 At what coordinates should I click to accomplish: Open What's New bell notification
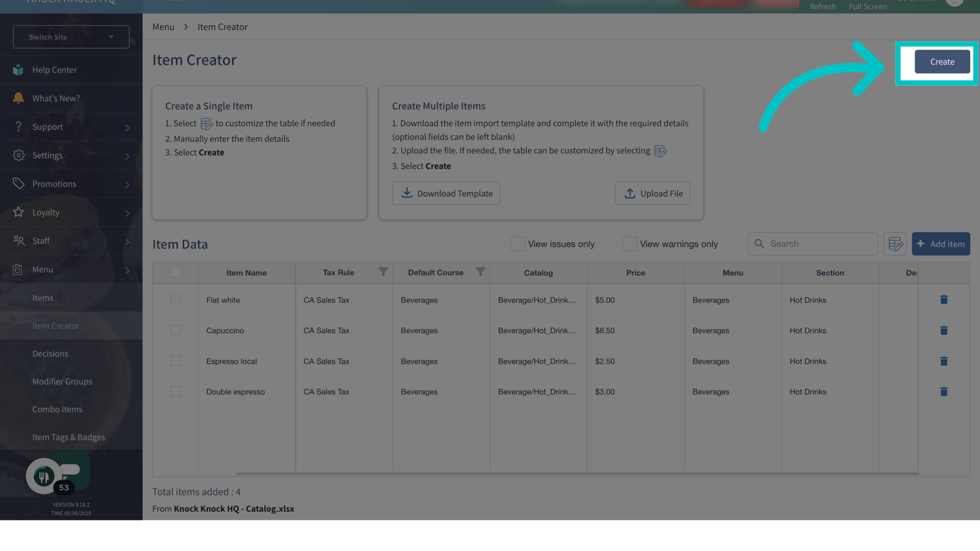(x=18, y=98)
